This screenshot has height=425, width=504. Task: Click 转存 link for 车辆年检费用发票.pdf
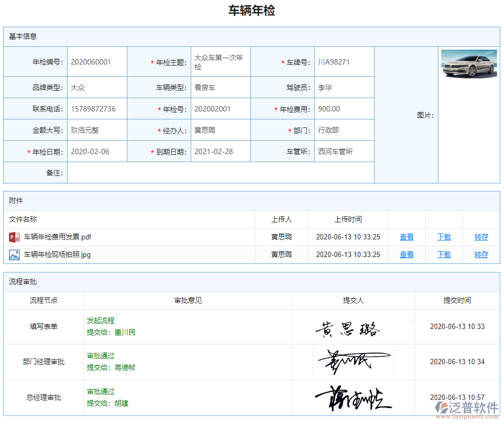[481, 237]
